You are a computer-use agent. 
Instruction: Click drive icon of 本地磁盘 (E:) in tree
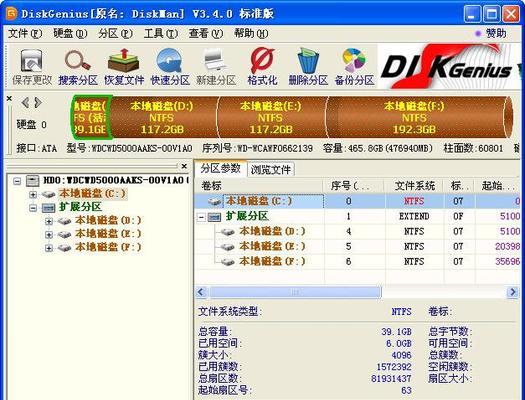point(64,234)
